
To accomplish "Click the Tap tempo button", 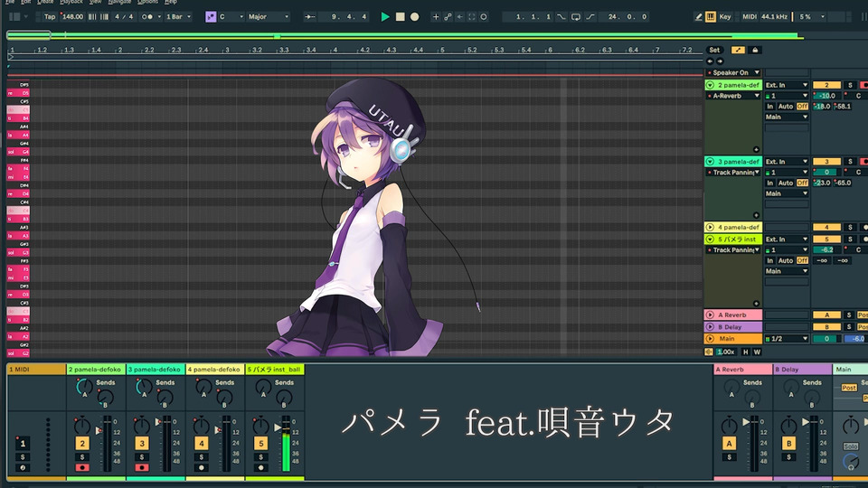I will pos(50,16).
